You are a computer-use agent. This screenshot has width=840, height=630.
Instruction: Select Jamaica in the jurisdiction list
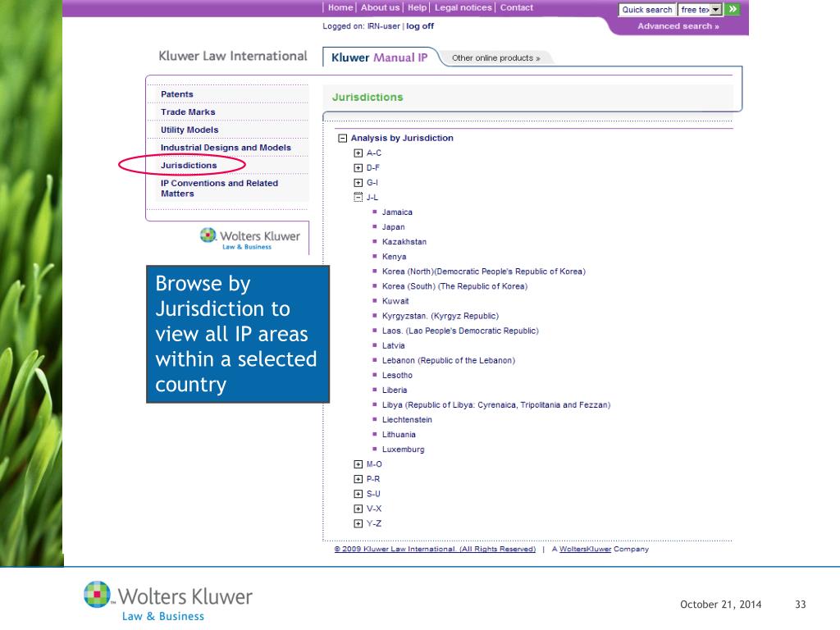pyautogui.click(x=397, y=212)
